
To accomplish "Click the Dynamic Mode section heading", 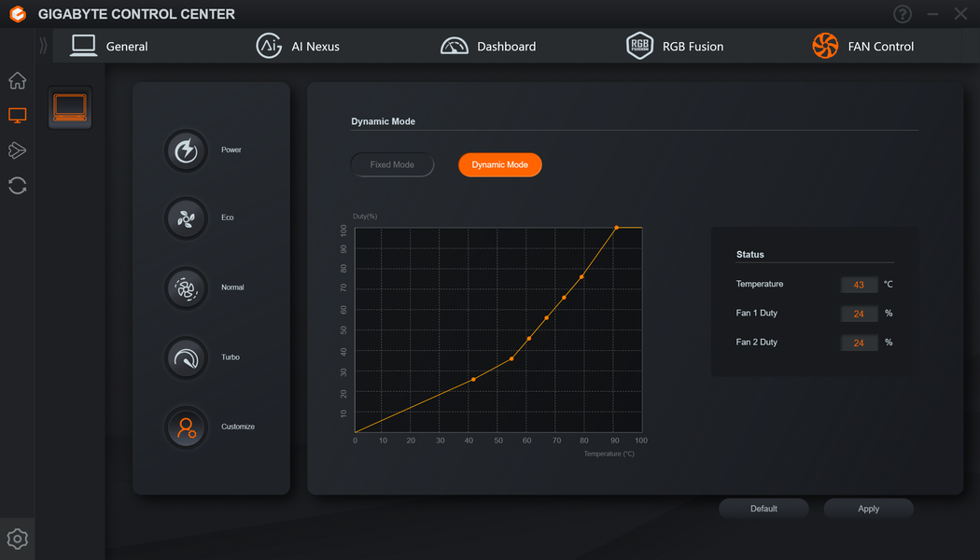I will pos(383,121).
